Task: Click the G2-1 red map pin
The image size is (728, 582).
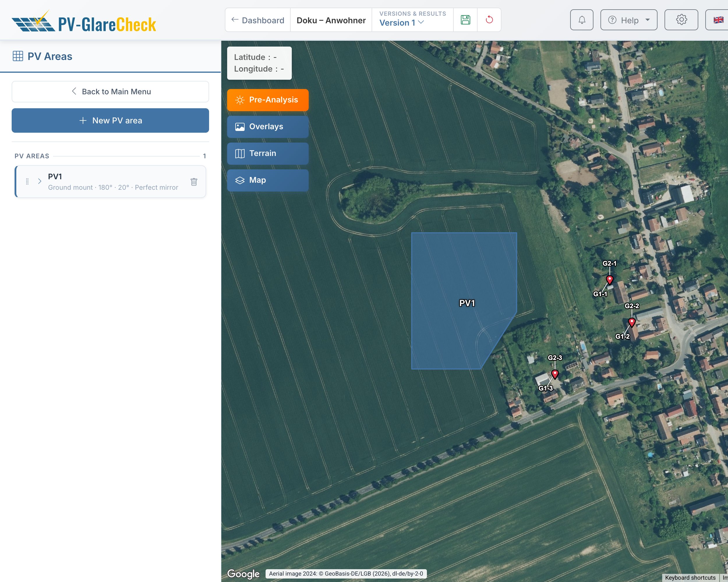Action: pyautogui.click(x=609, y=280)
